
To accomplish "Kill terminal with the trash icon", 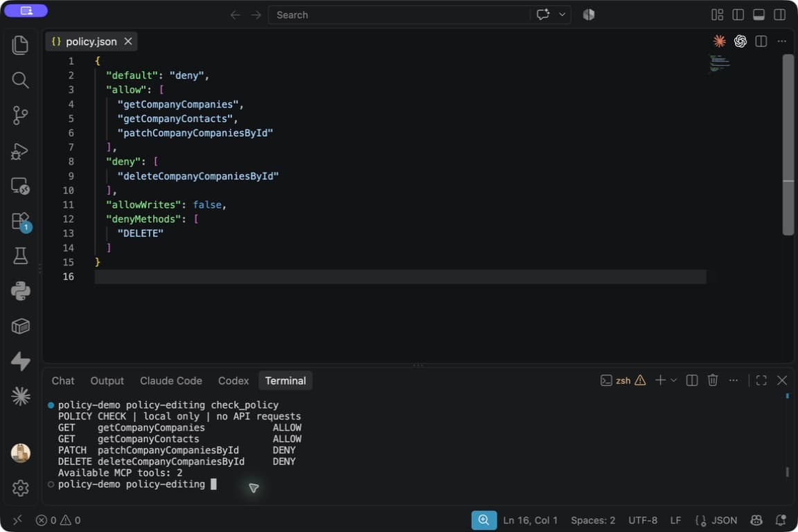I will point(713,380).
